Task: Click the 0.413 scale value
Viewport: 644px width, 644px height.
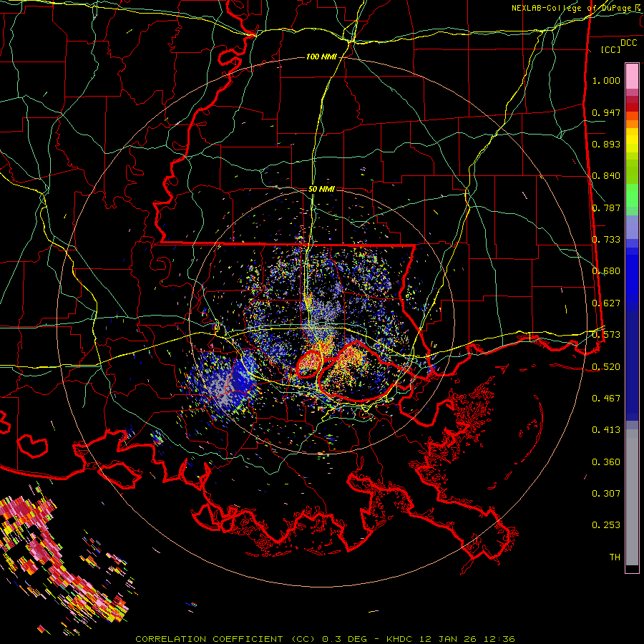Action: coord(606,430)
